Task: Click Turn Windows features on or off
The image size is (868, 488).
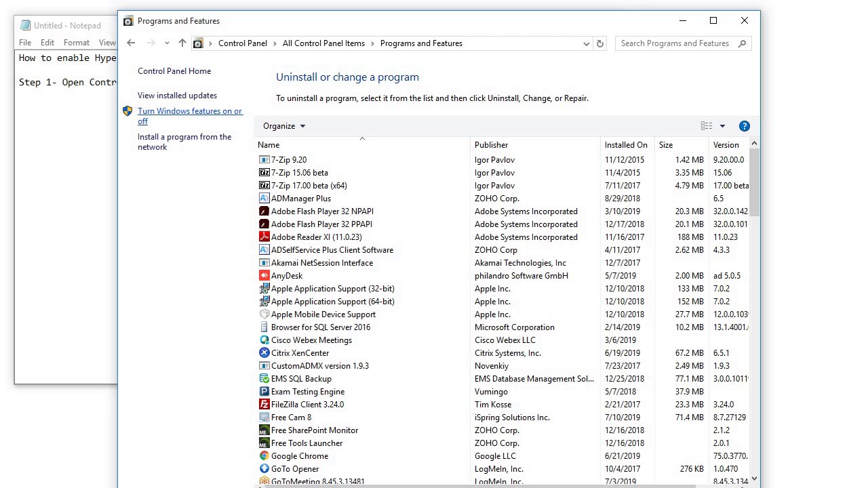Action: tap(190, 116)
